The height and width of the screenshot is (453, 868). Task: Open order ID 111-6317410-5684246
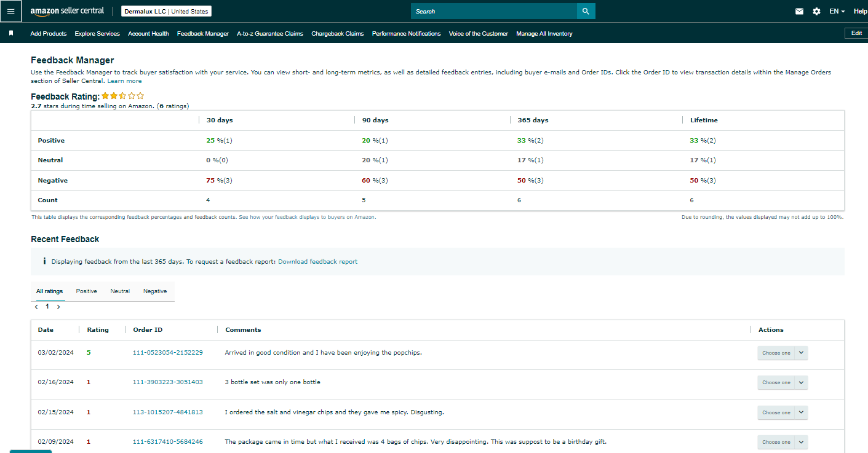tap(168, 442)
